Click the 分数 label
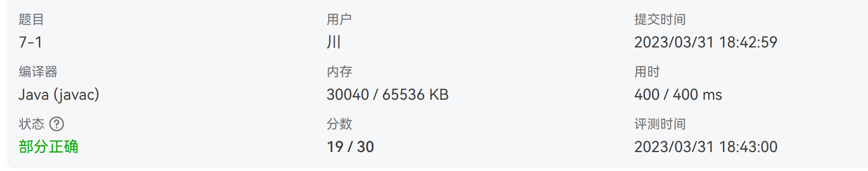 point(339,124)
